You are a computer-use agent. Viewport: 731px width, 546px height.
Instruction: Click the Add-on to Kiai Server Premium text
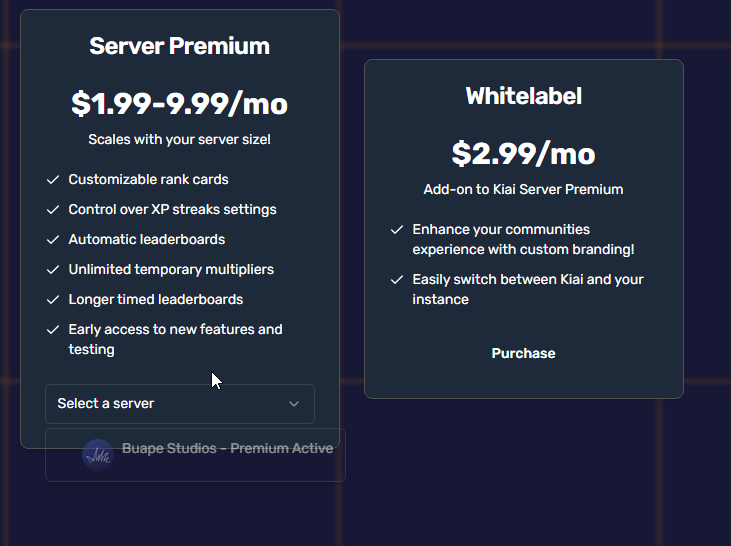pyautogui.click(x=523, y=189)
